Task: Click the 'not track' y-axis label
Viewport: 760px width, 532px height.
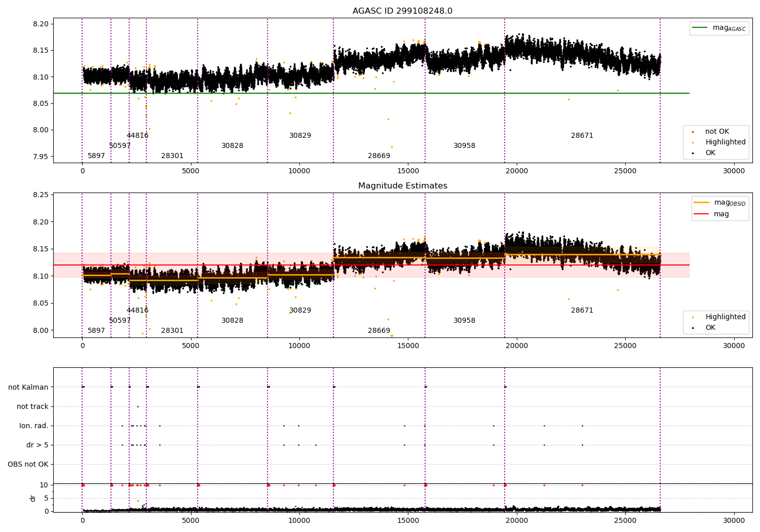Action: [32, 406]
